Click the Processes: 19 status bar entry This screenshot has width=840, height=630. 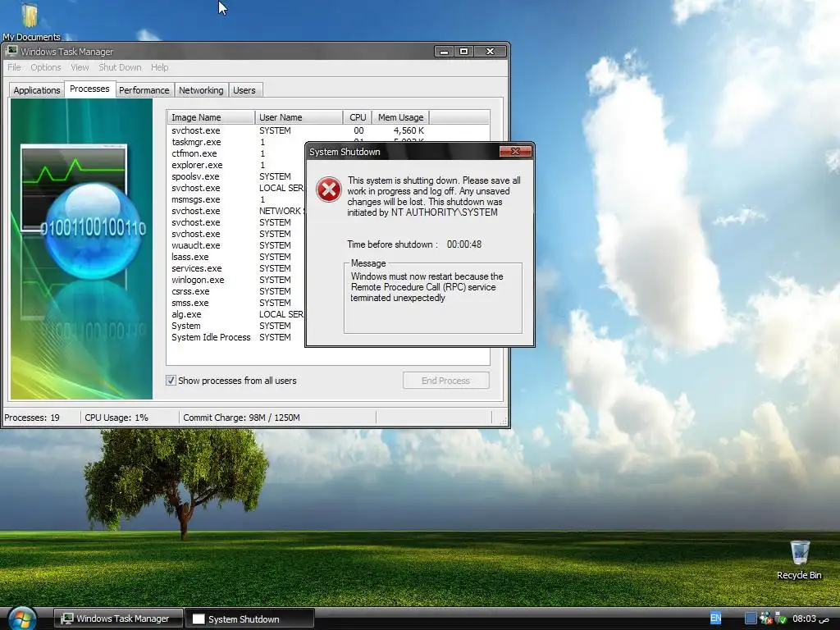click(x=32, y=418)
